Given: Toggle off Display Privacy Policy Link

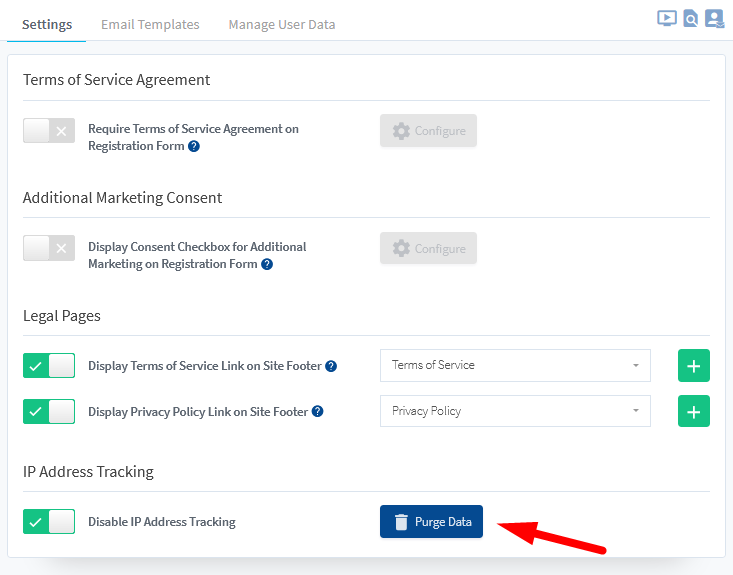Looking at the screenshot, I should pos(49,411).
